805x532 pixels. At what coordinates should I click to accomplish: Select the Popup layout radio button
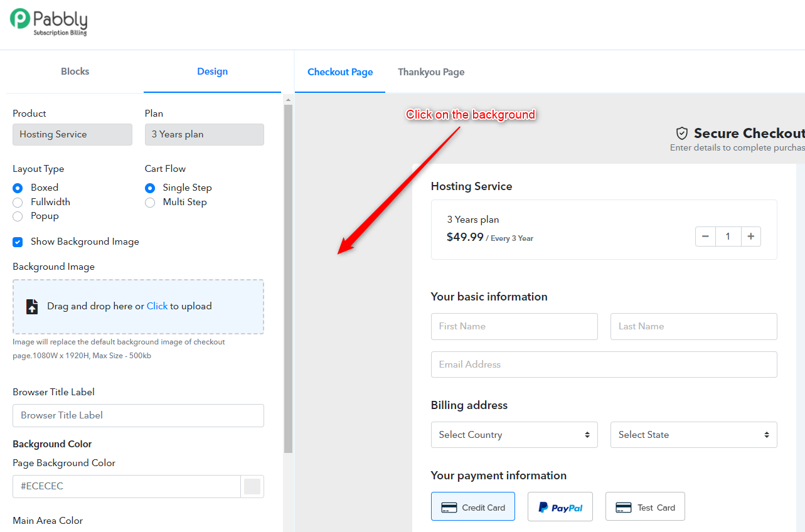pos(18,216)
